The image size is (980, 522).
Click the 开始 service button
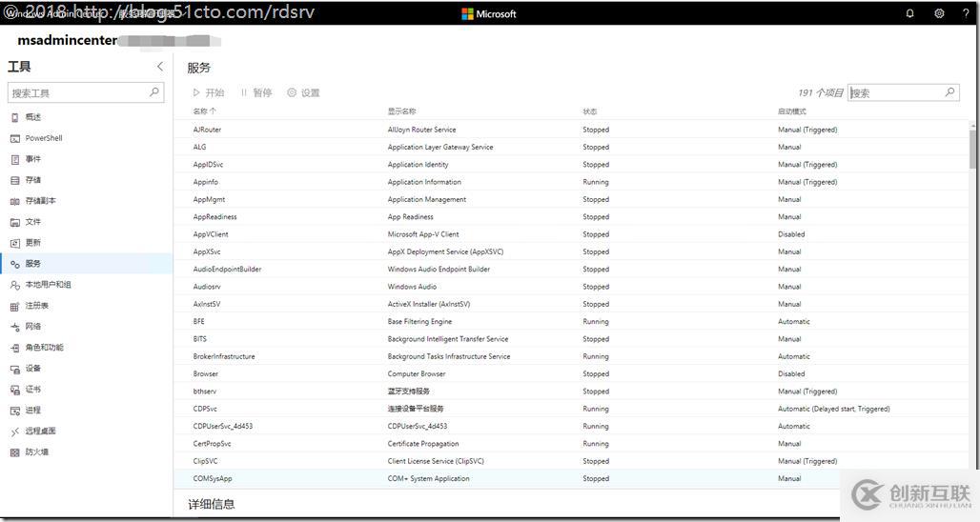click(x=208, y=92)
